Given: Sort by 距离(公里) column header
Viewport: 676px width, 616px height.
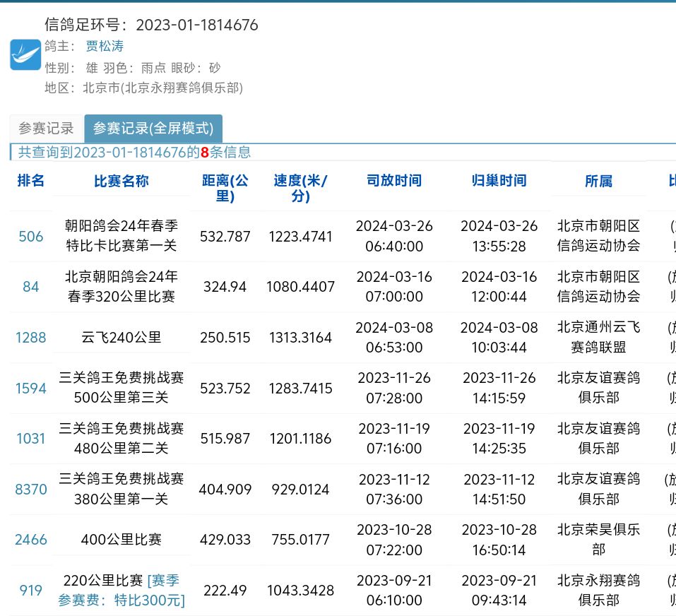Looking at the screenshot, I should pos(225,188).
